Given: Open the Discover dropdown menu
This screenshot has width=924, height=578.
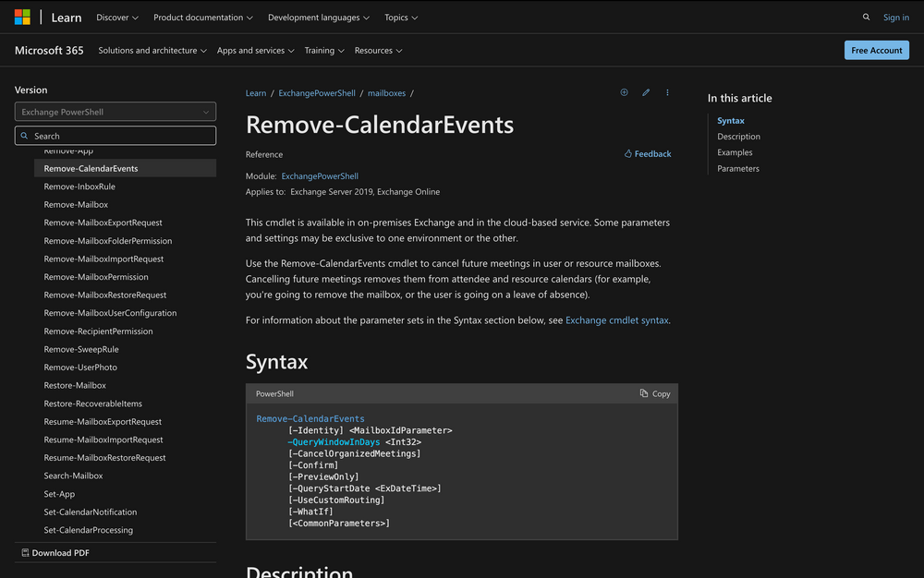Looking at the screenshot, I should click(117, 18).
